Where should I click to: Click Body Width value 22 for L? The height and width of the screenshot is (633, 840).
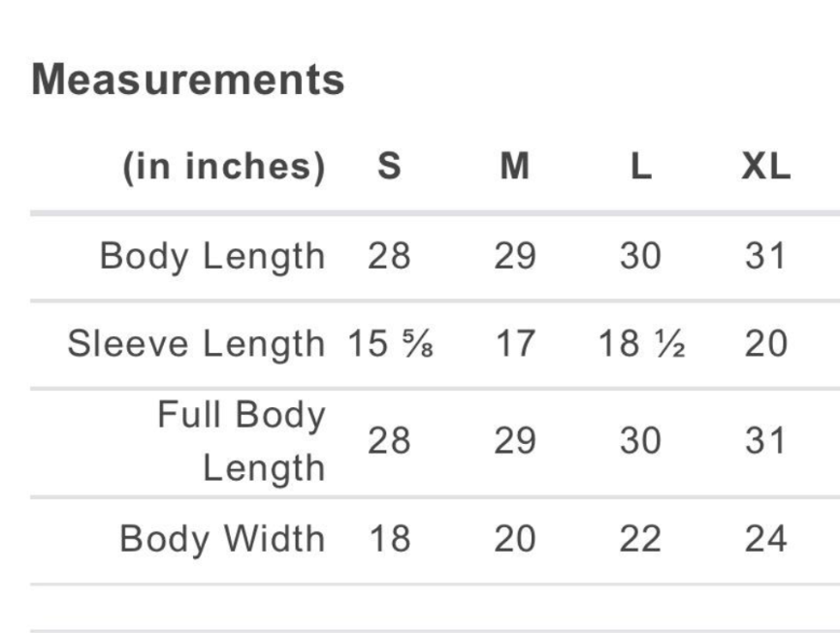coord(640,539)
